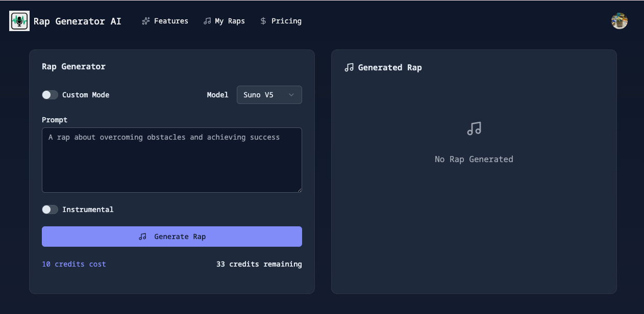Click the chevron on the model selector

tap(291, 95)
